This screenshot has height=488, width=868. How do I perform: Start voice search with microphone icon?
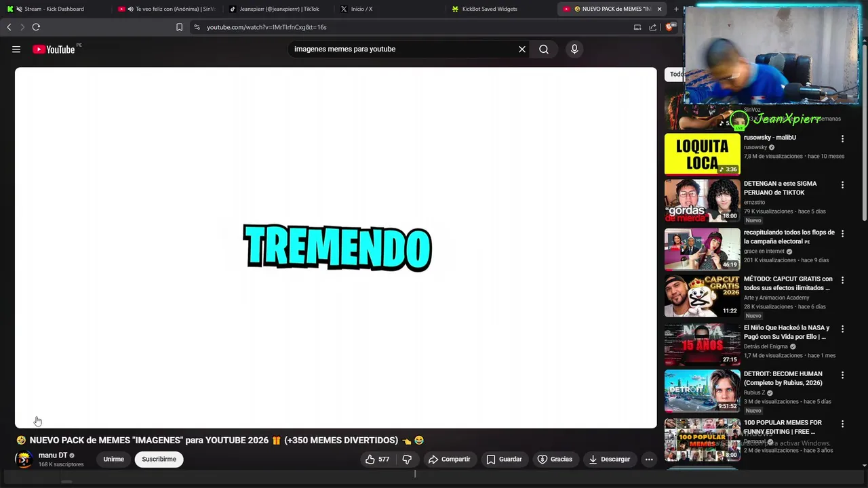(x=574, y=49)
